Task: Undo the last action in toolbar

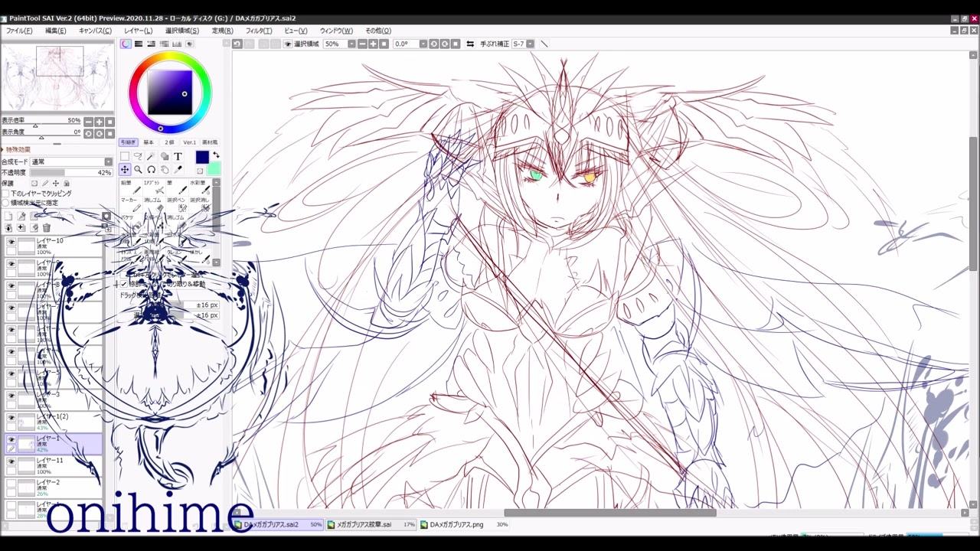Action: 237,44
